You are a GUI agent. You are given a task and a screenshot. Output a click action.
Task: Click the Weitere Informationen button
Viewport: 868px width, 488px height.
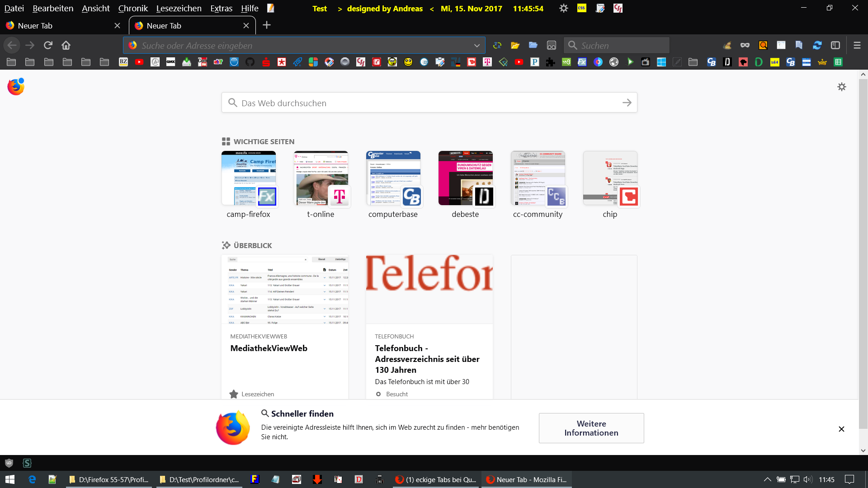point(591,428)
